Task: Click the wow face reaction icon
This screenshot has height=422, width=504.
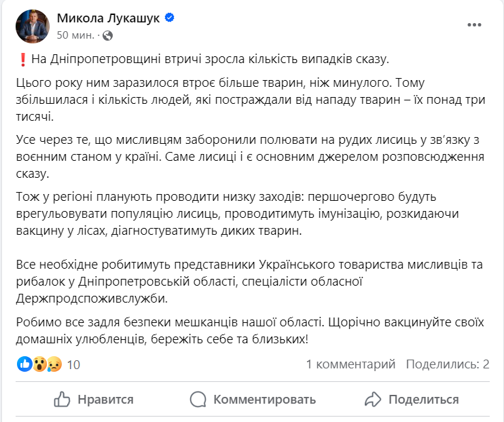Action: pyautogui.click(x=39, y=364)
